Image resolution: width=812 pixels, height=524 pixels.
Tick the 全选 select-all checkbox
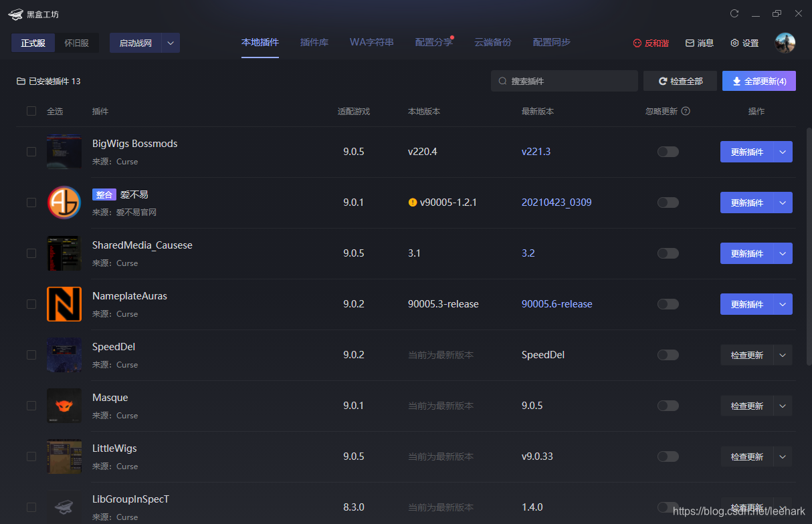[31, 111]
